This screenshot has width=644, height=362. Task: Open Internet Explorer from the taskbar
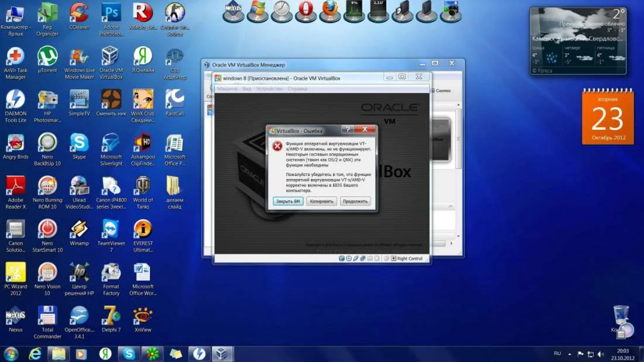(35, 353)
